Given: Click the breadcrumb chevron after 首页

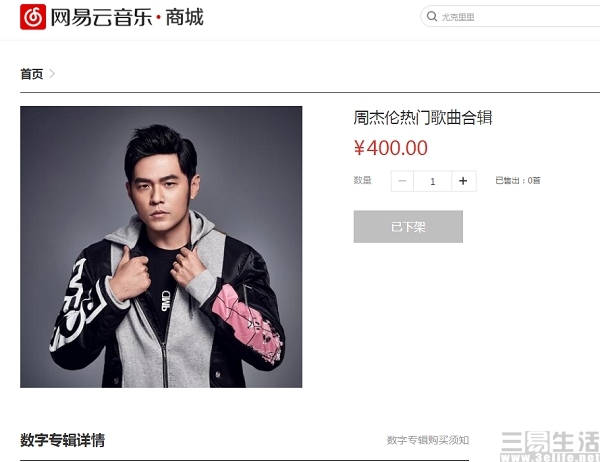Looking at the screenshot, I should 52,73.
